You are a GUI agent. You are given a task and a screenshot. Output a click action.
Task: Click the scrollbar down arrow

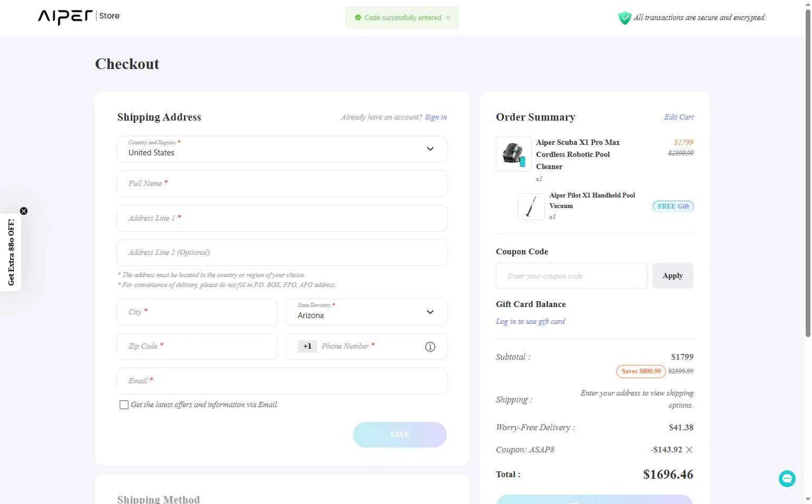click(x=808, y=499)
